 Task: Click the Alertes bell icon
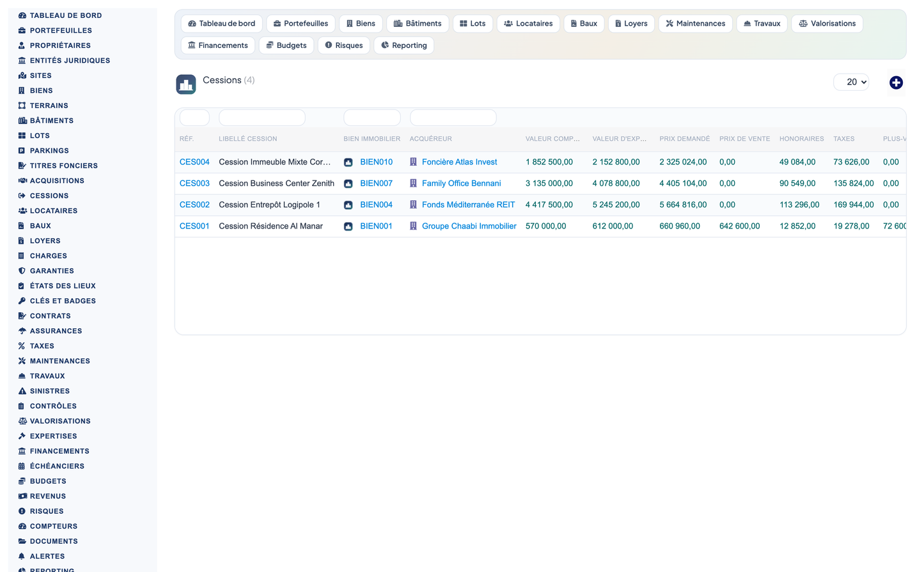pyautogui.click(x=22, y=557)
